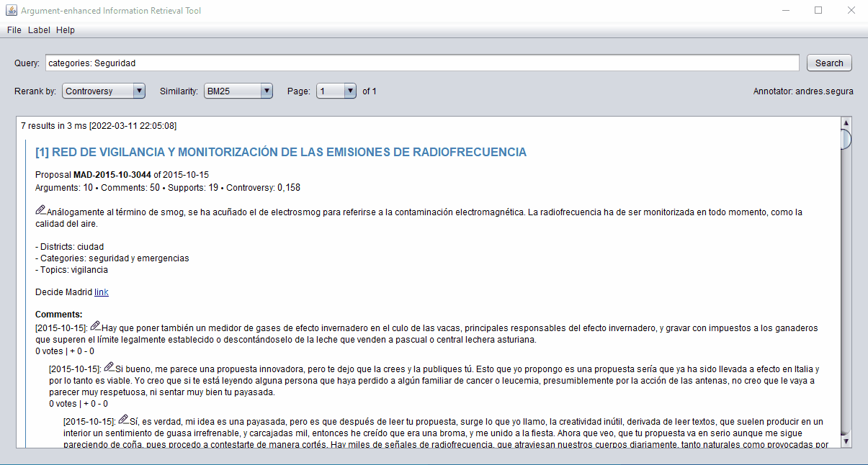Open the File menu

pyautogui.click(x=14, y=30)
